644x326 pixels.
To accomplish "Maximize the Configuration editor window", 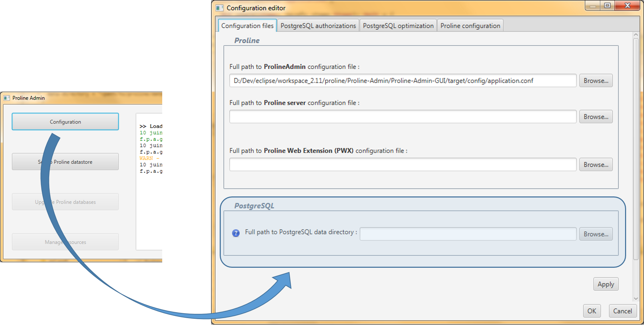I will [x=607, y=6].
